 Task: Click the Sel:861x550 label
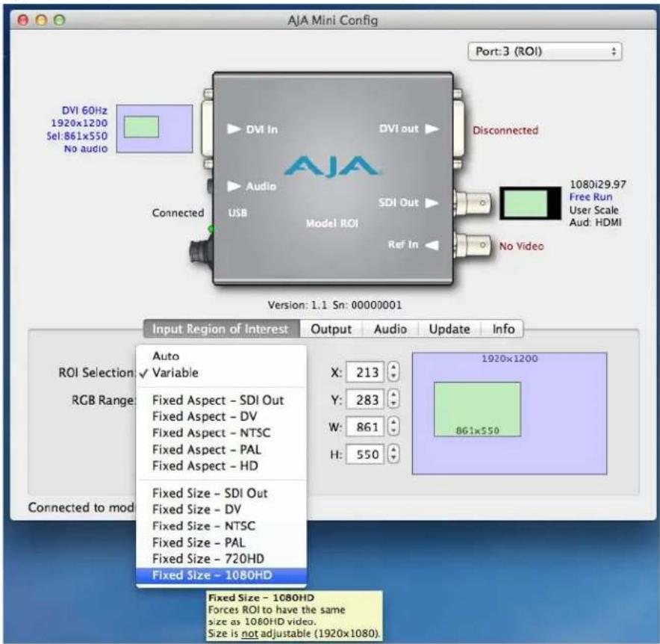[77, 136]
